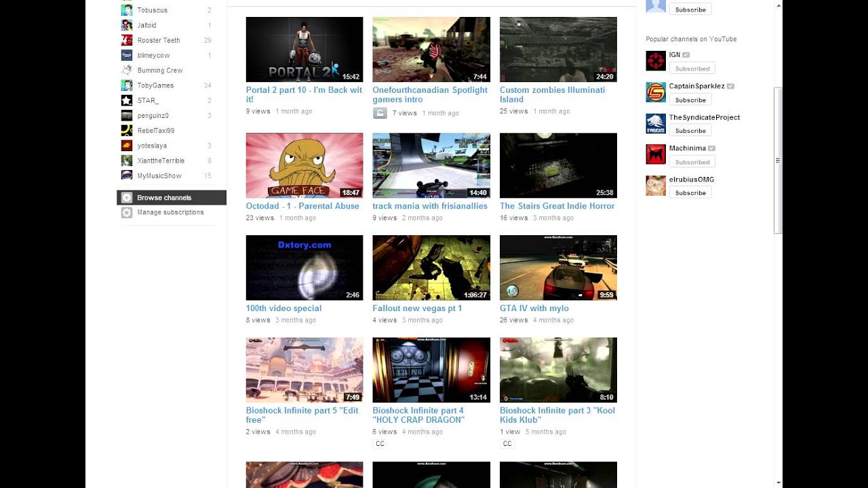Play the GTA IV car thumbnail
Viewport: 868px width, 488px height.
558,268
